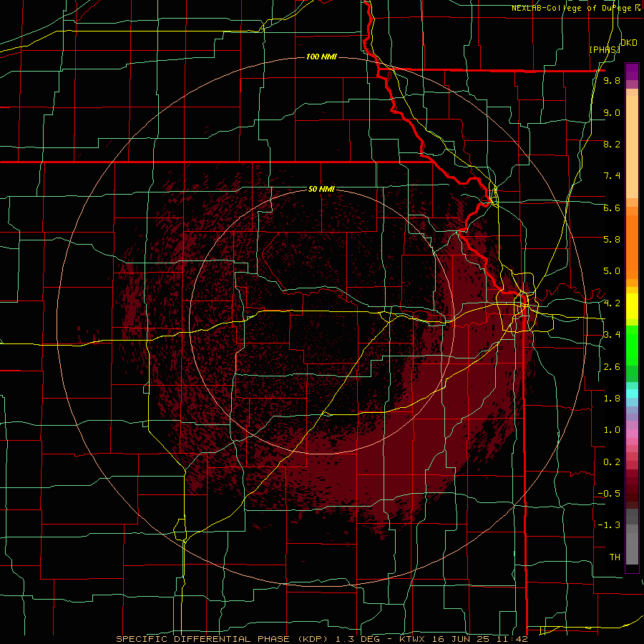Click the 3.4 value on the color scale
This screenshot has width=644, height=644.
tap(612, 335)
